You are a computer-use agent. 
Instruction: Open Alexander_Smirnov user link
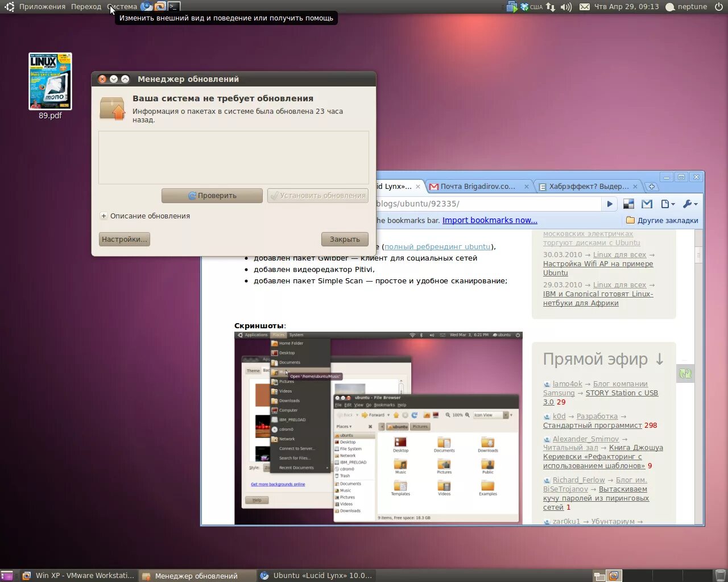[x=586, y=439]
